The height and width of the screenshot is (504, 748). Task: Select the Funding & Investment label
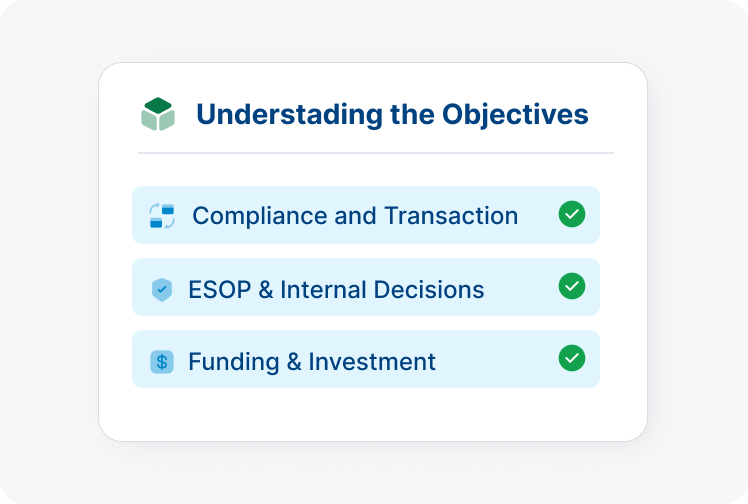pyautogui.click(x=312, y=361)
